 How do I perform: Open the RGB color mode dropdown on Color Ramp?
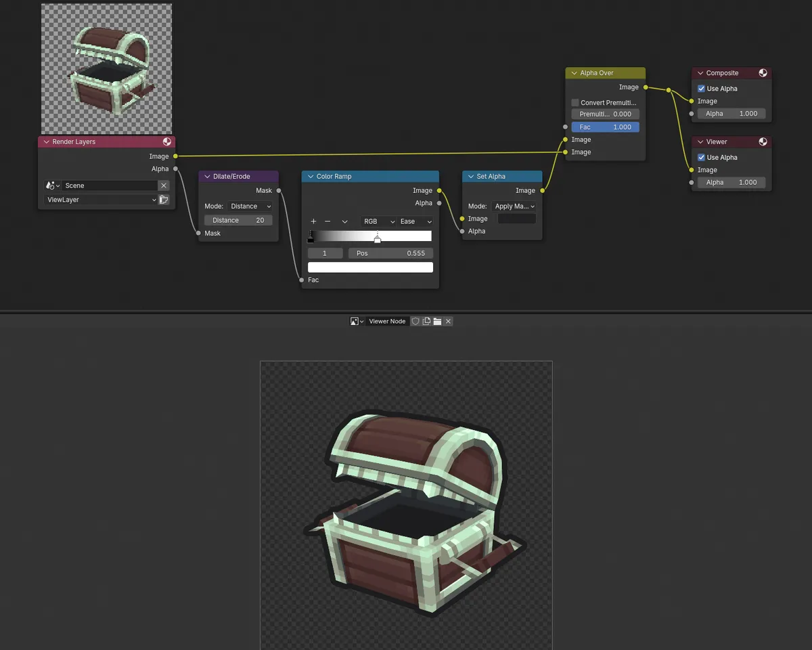click(379, 221)
